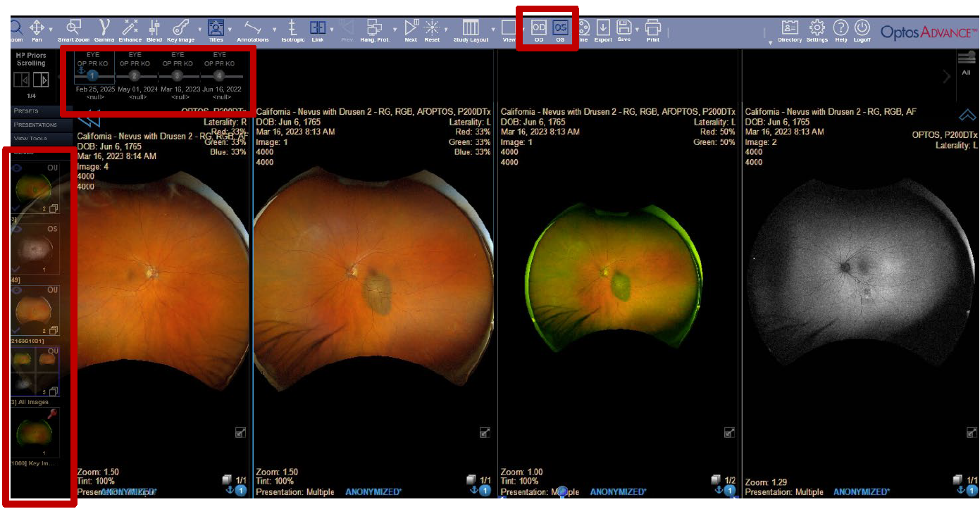Open the Presentations panel tab

[x=35, y=125]
